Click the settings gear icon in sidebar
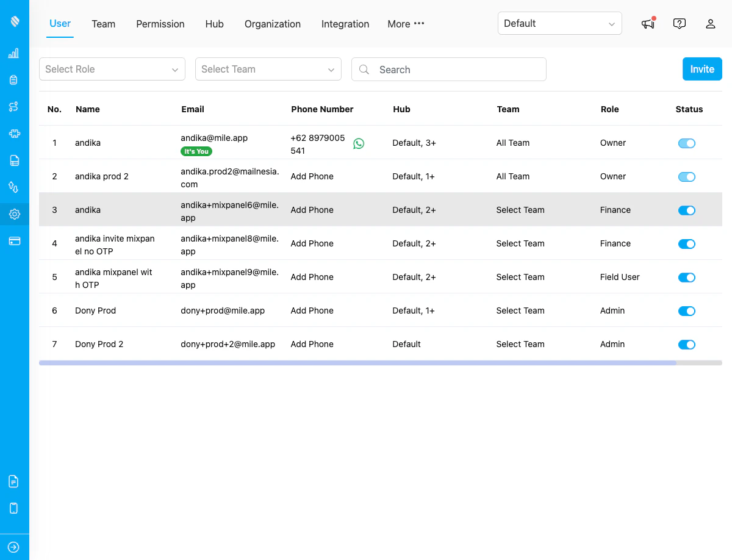 click(13, 214)
